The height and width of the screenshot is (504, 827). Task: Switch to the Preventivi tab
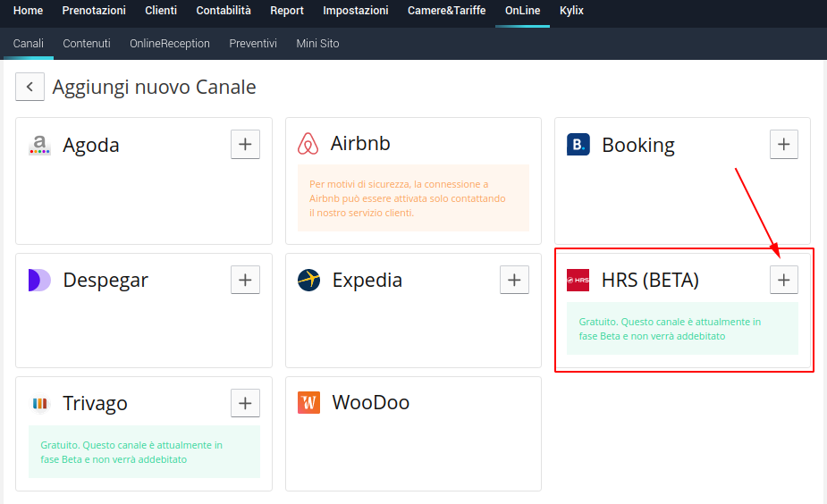pos(253,43)
